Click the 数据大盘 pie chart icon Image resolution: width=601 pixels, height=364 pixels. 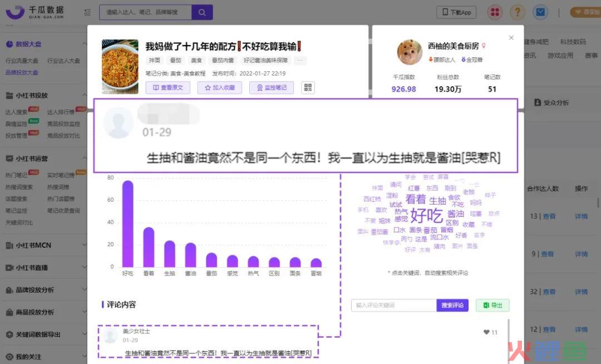[9, 44]
